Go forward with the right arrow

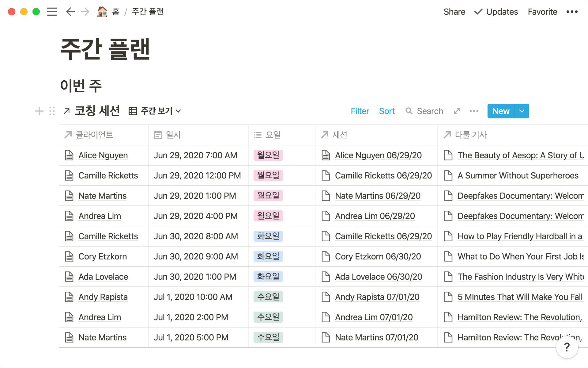point(85,12)
